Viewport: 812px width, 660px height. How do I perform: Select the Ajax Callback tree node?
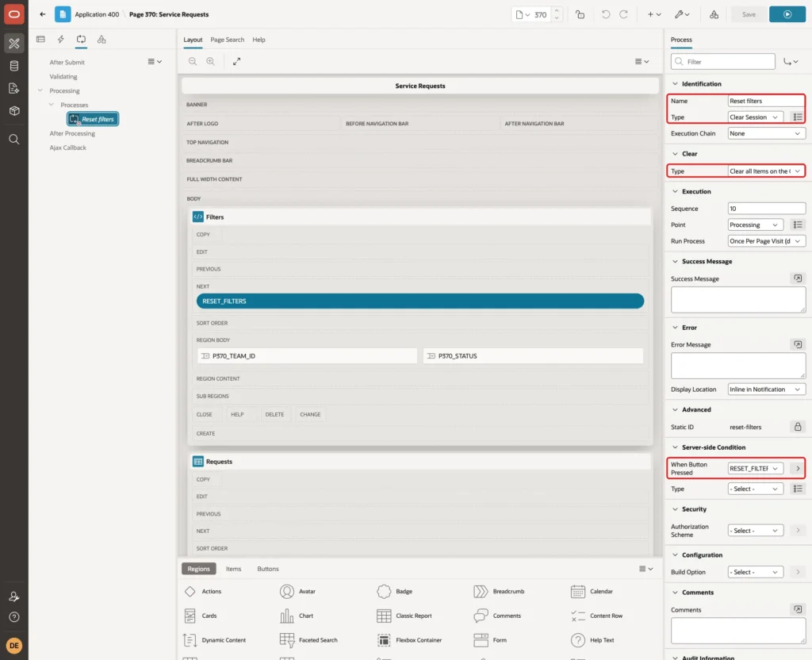coord(68,148)
